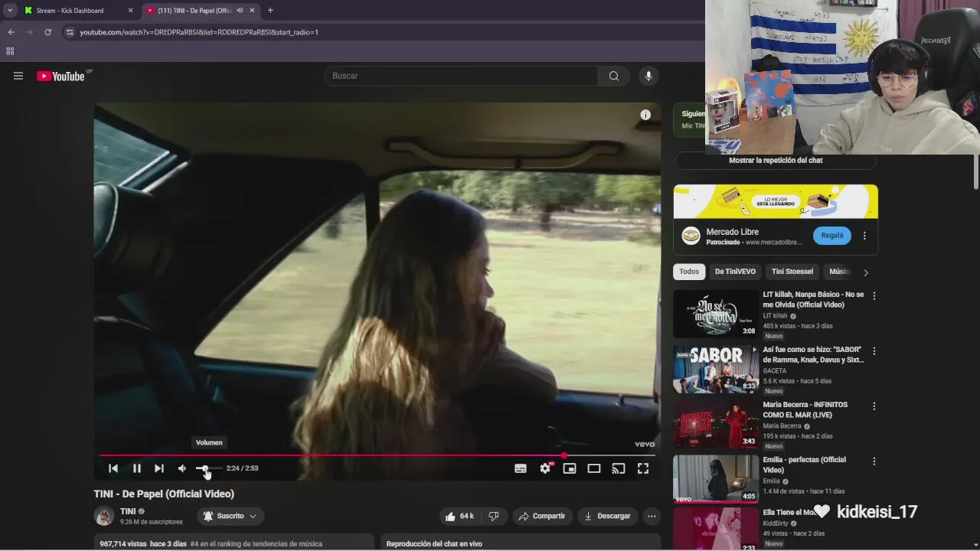Click Mostrar la repetición del chat
This screenshot has height=551, width=980.
tap(776, 161)
